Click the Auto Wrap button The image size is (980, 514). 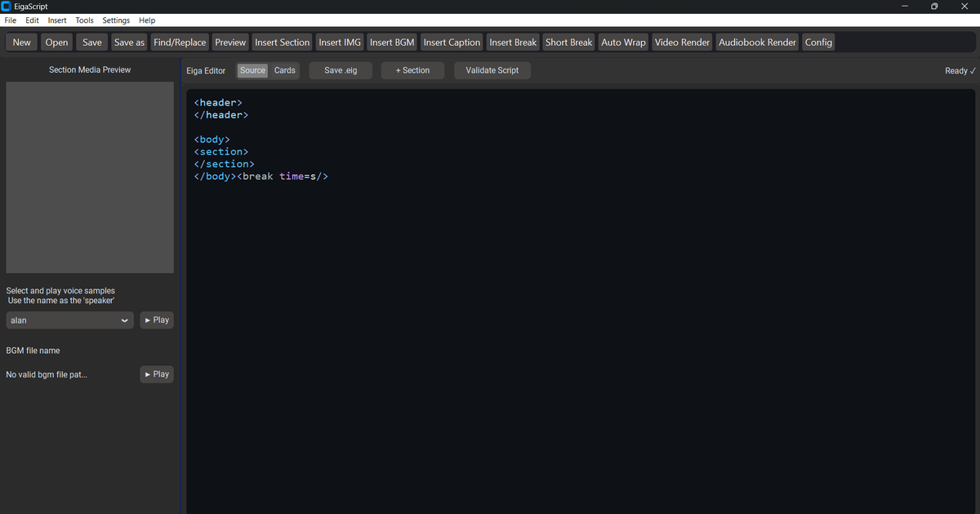click(x=623, y=42)
